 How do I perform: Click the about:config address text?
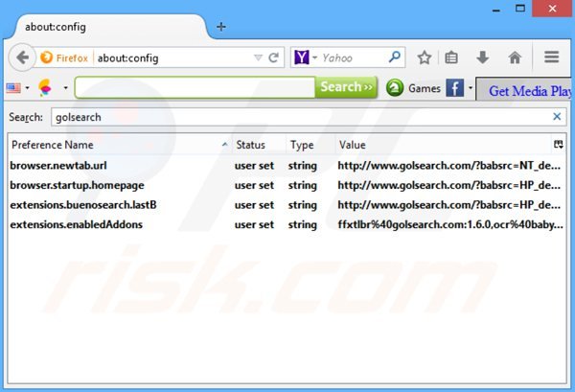128,58
